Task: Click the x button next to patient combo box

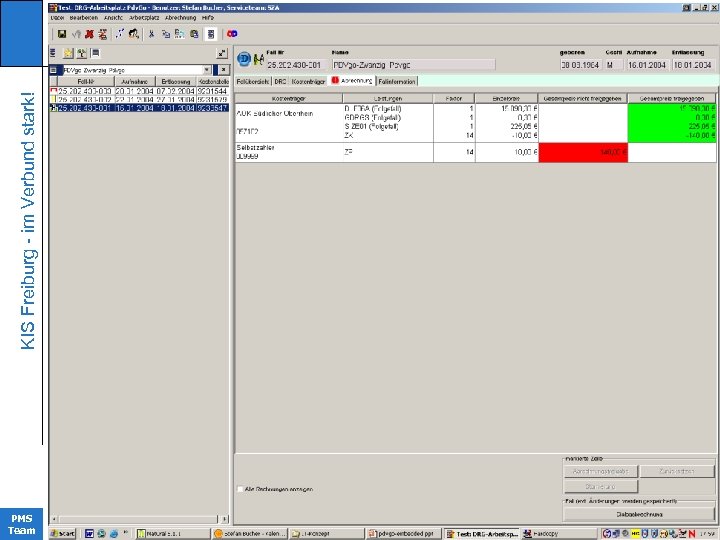Action: [223, 70]
